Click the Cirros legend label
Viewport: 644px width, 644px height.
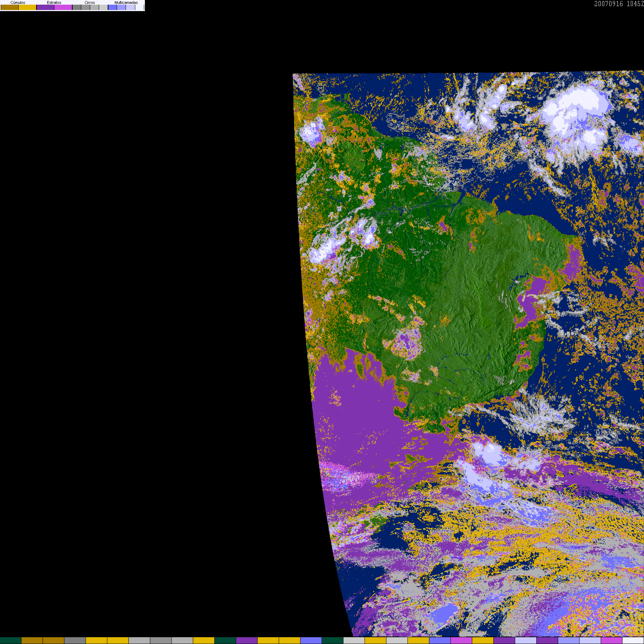point(90,3)
